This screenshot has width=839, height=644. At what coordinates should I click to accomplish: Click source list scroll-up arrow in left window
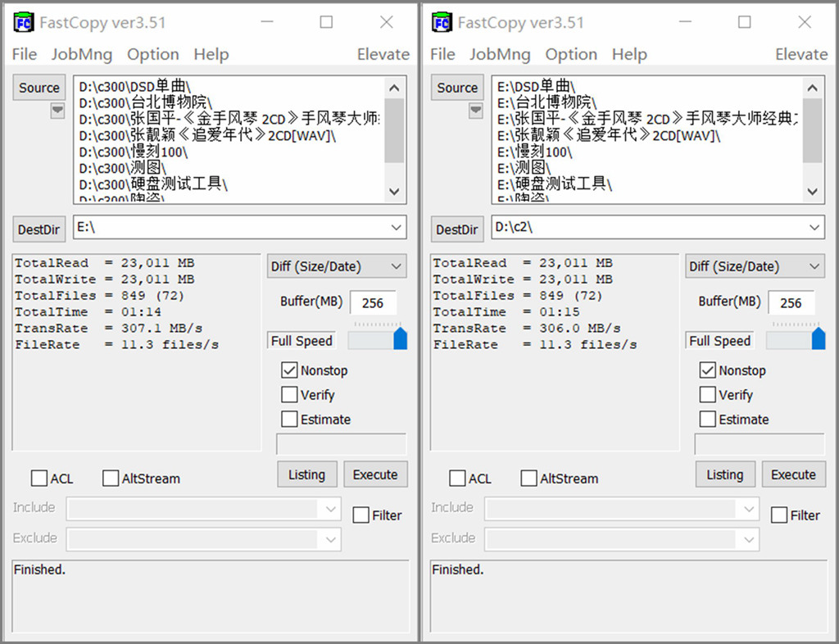(x=394, y=88)
